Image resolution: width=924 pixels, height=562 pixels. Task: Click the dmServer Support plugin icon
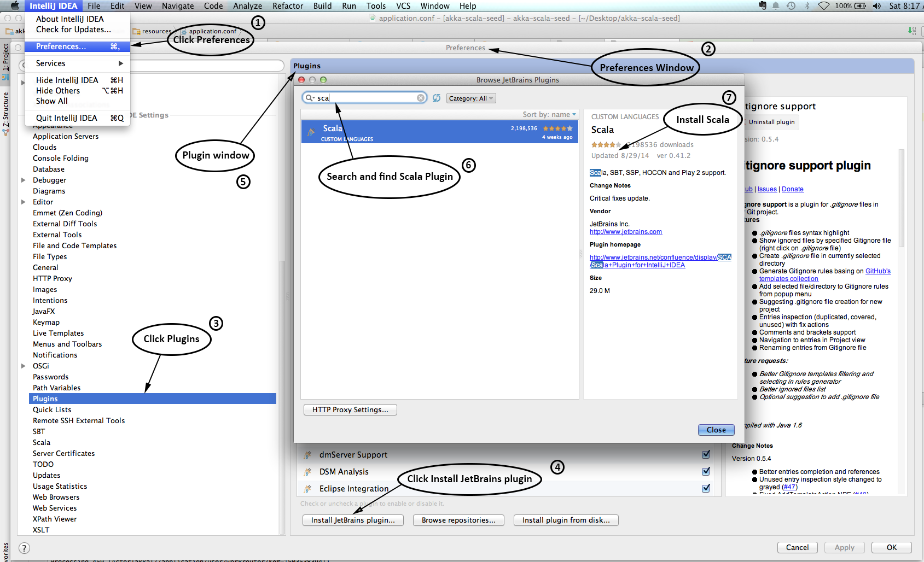[x=308, y=455]
